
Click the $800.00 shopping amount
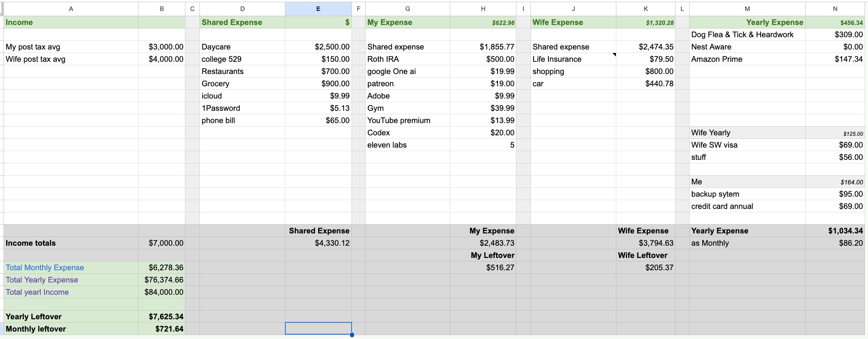tap(646, 71)
